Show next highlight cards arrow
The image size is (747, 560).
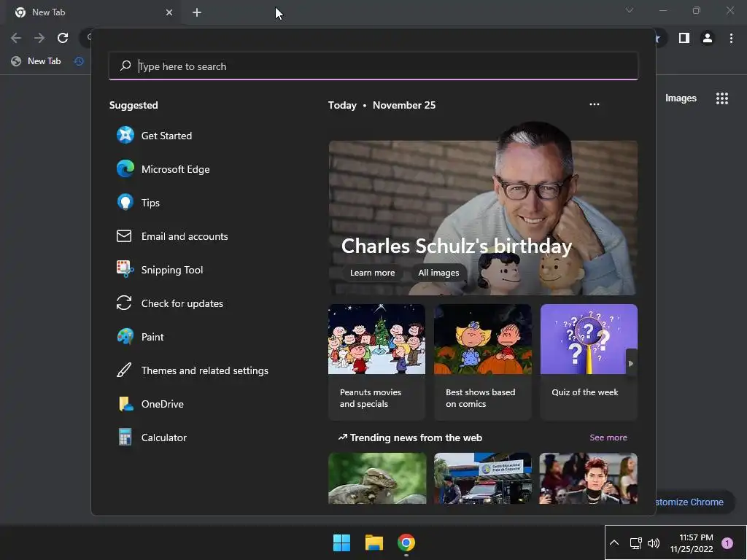631,363
